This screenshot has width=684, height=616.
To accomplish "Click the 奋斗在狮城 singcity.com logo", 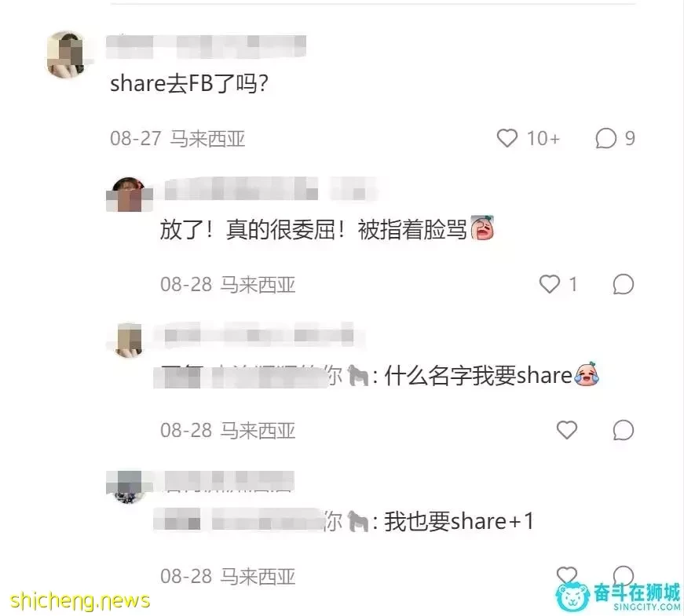I will 618,596.
